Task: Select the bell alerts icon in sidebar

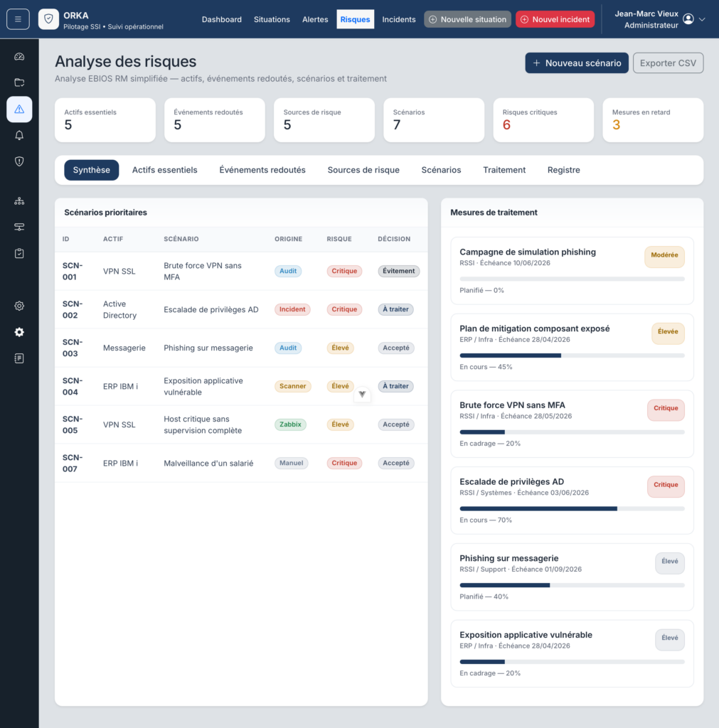Action: [x=19, y=135]
